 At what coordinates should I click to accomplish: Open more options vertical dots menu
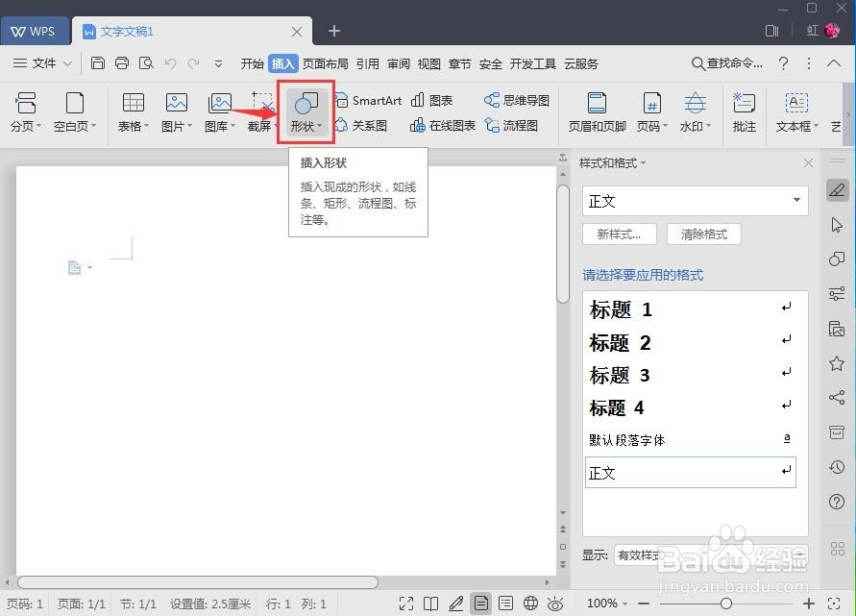point(809,63)
